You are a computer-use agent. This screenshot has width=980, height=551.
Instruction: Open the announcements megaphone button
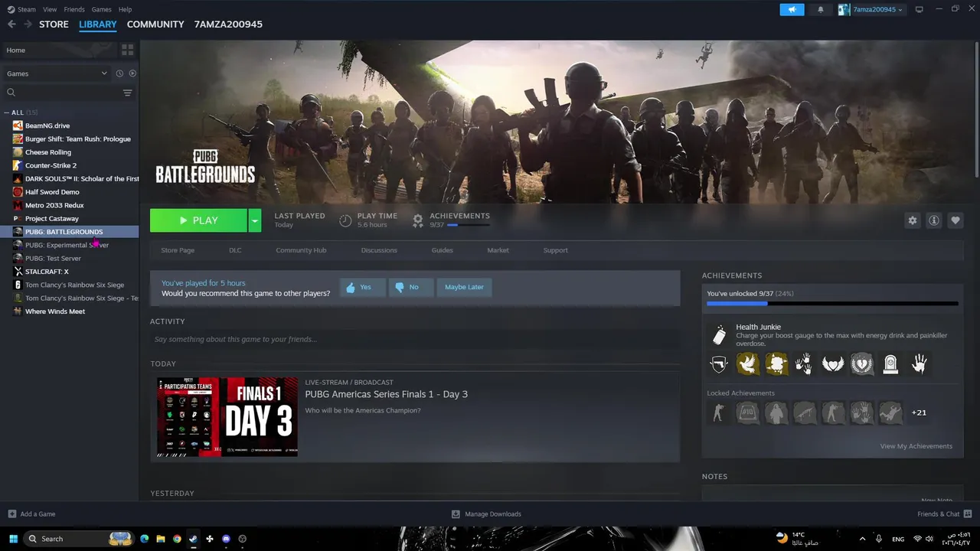pyautogui.click(x=792, y=9)
